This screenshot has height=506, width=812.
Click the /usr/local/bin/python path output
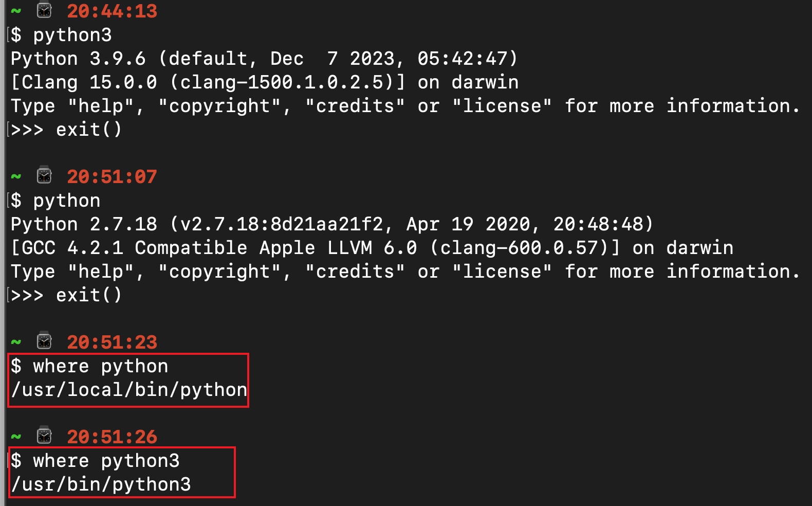click(x=129, y=390)
